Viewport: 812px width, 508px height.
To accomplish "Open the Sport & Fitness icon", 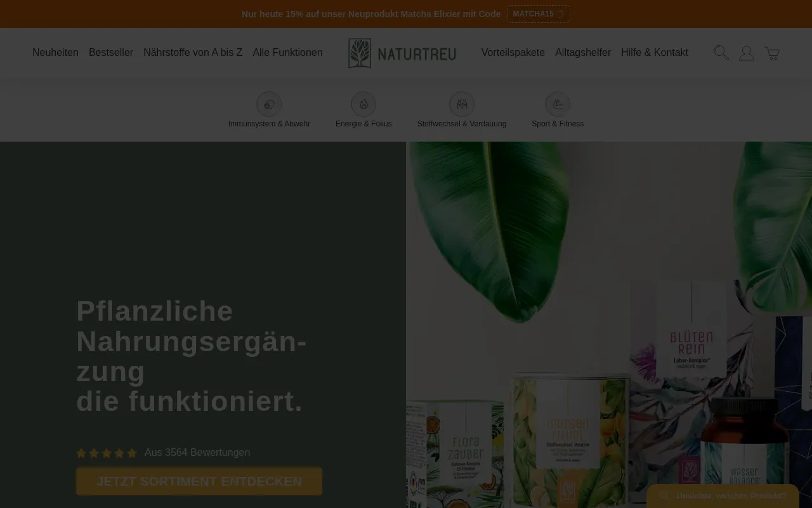I will (558, 104).
